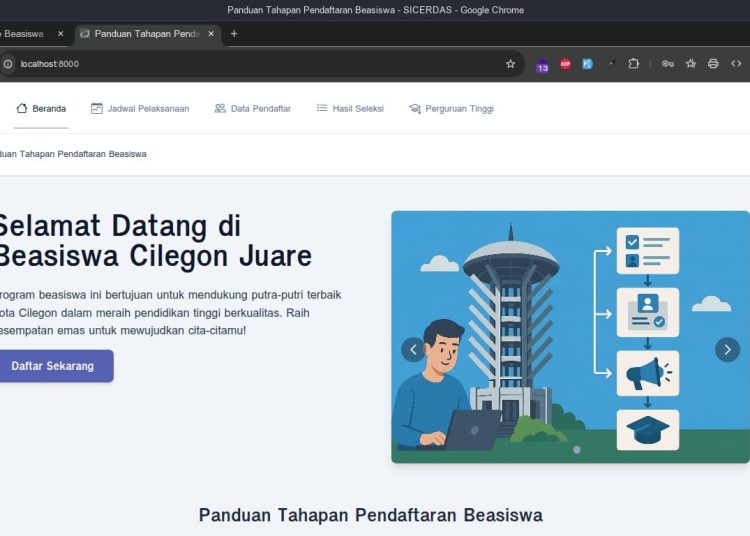Open the Chrome extensions puzzle icon
This screenshot has height=536, width=750.
coord(633,64)
